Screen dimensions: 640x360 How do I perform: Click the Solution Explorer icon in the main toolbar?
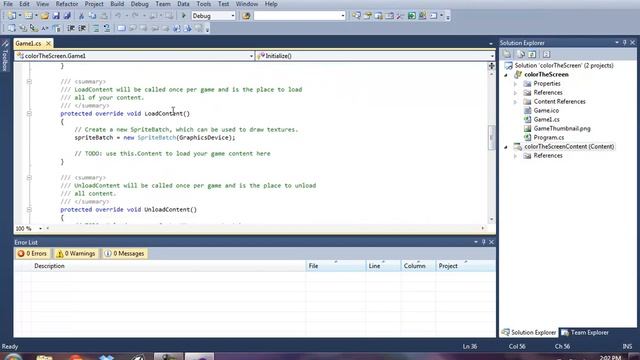356,16
